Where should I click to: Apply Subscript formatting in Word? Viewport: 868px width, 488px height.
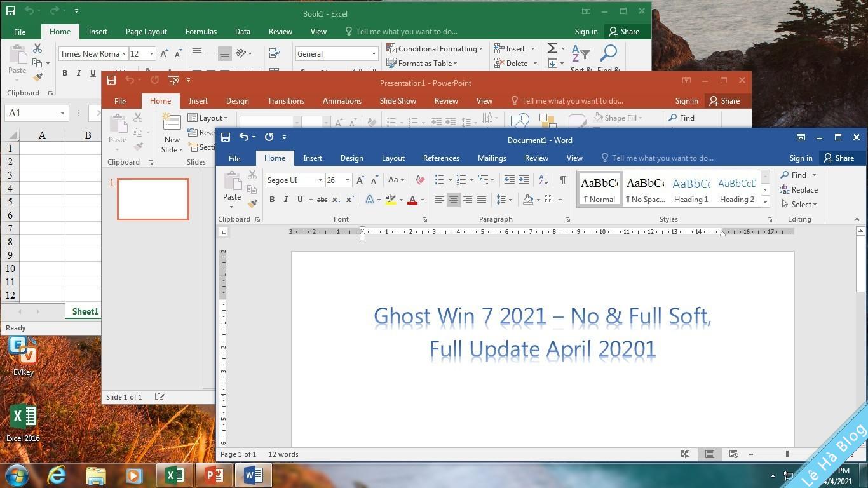coord(336,200)
